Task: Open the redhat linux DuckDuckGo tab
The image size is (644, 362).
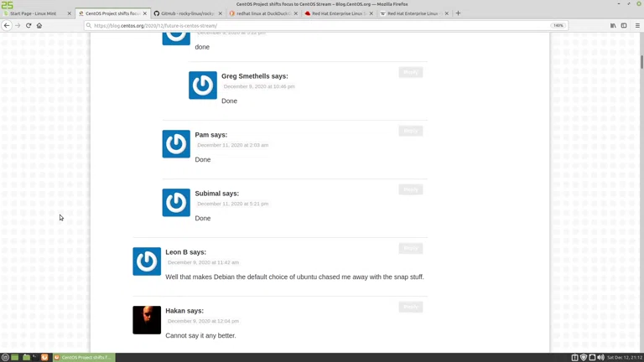Action: [x=260, y=13]
